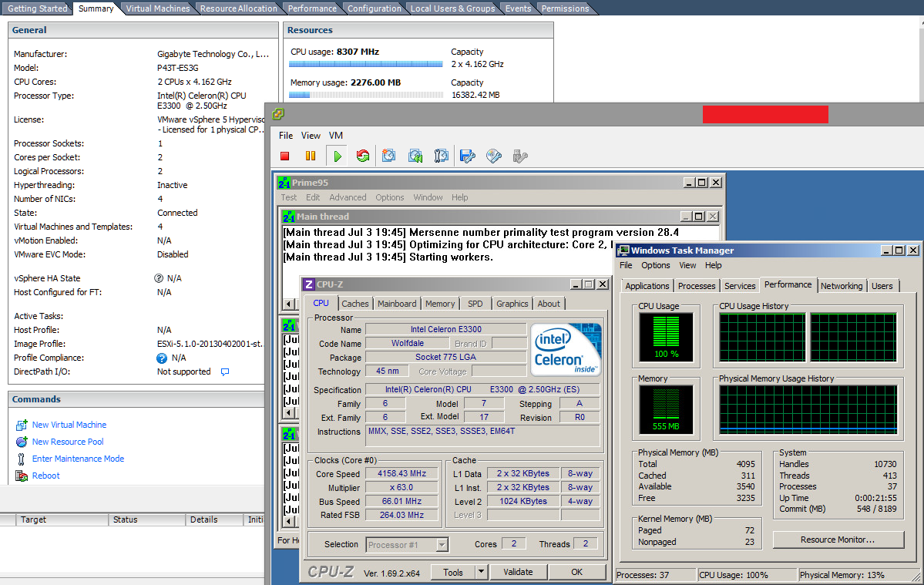The image size is (924, 585).
Task: Click the VM console window title icon
Action: (x=278, y=114)
